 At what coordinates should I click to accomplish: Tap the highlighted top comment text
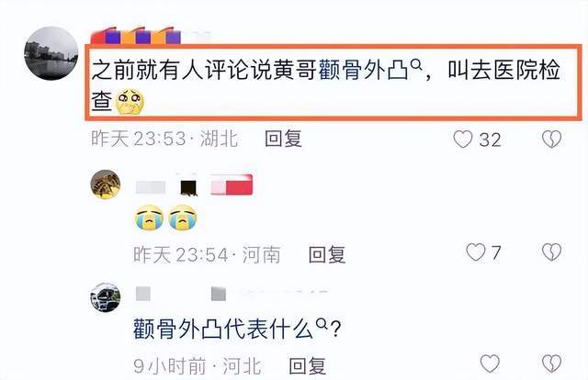point(333,83)
